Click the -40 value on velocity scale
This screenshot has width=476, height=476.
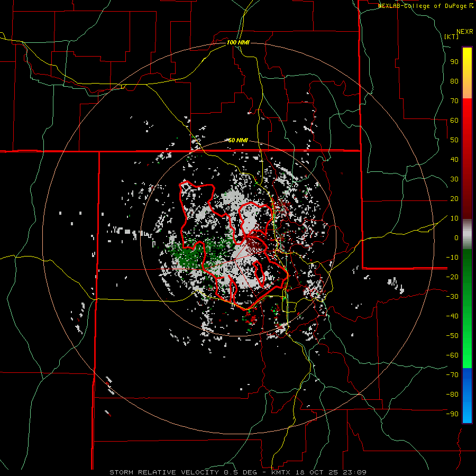tap(452, 316)
